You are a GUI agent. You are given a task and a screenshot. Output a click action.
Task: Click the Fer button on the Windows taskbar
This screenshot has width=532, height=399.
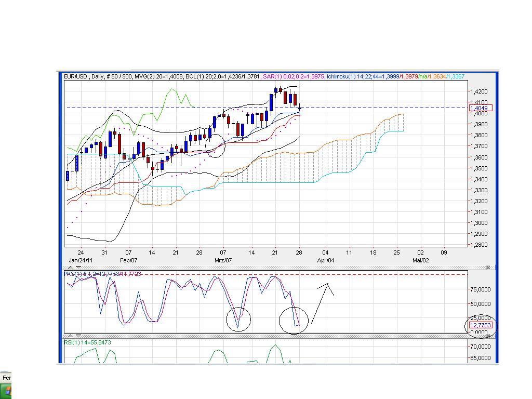[7, 378]
